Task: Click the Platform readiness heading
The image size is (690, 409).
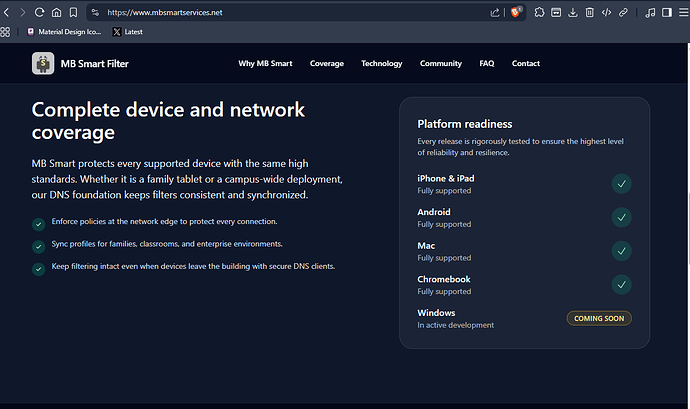Action: click(x=465, y=124)
